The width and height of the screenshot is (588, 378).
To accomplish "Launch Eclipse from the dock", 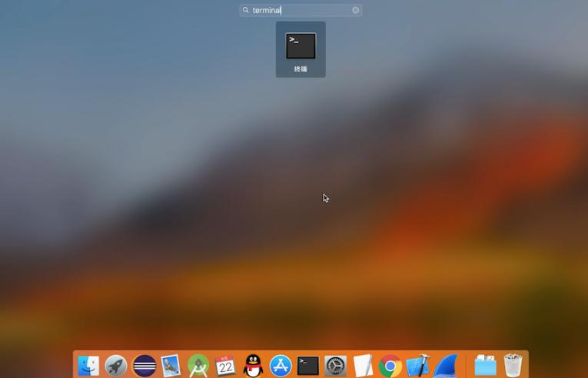I will [144, 365].
